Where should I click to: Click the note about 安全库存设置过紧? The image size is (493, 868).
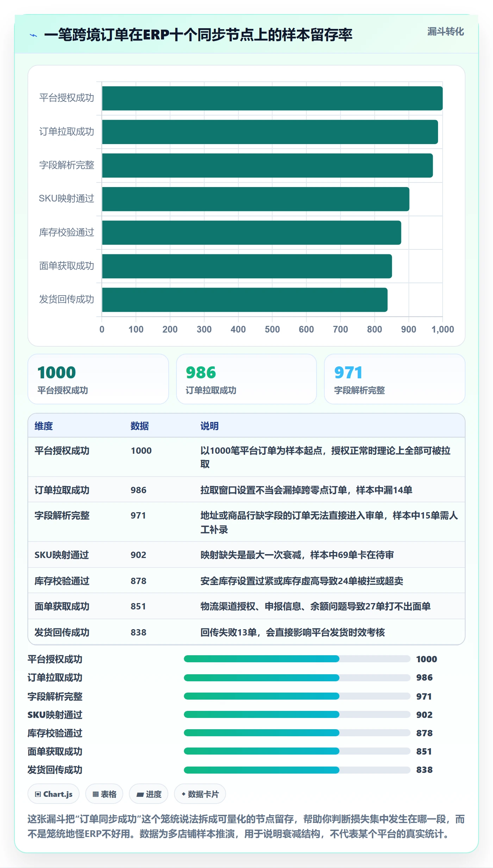[302, 581]
